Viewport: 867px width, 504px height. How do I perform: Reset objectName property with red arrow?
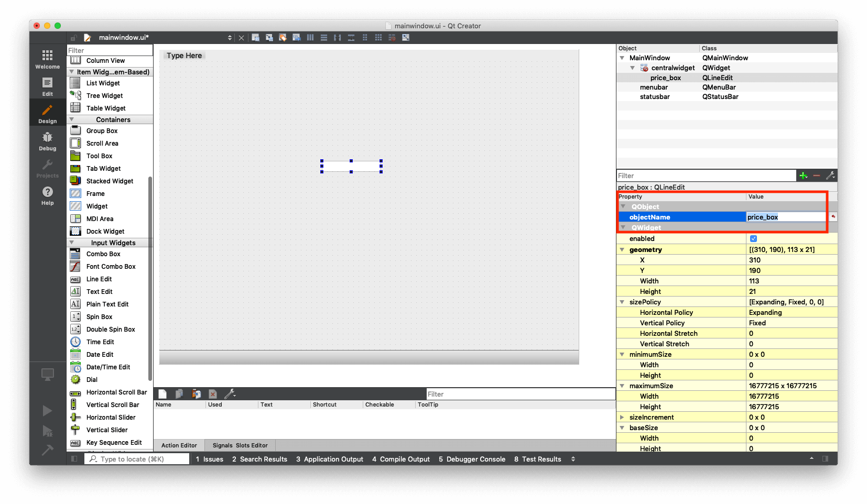pos(833,217)
